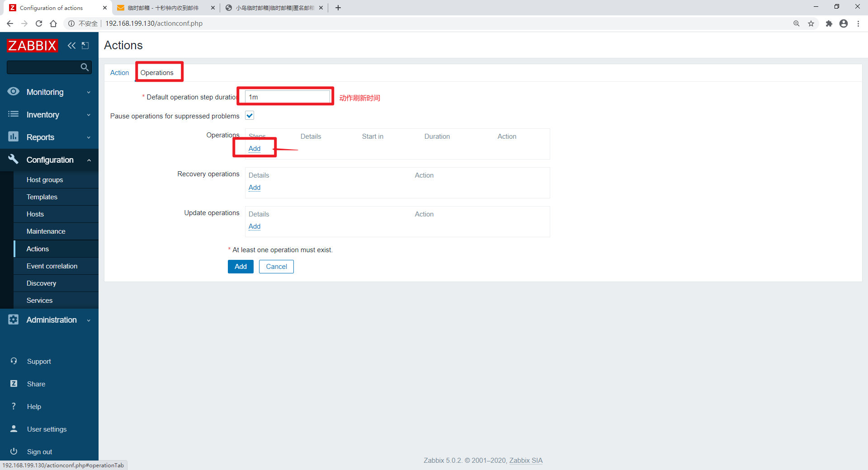Click the Sign out label
868x470 pixels.
(39, 452)
